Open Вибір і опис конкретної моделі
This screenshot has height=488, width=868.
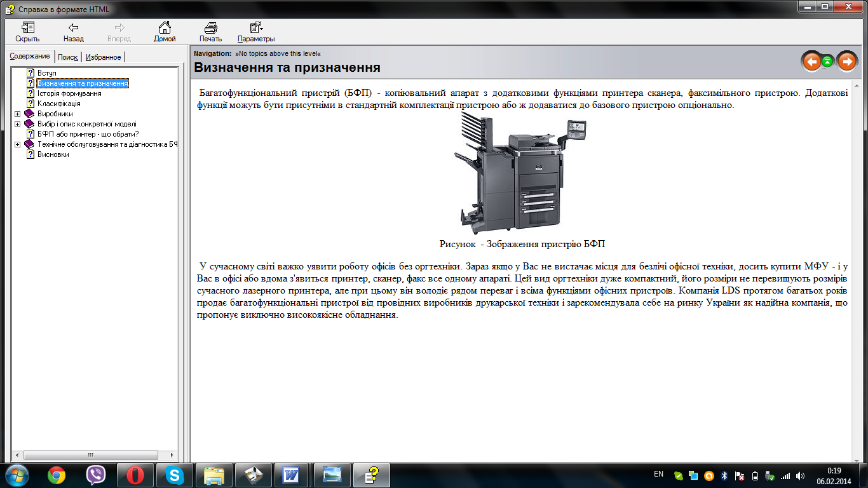(86, 124)
